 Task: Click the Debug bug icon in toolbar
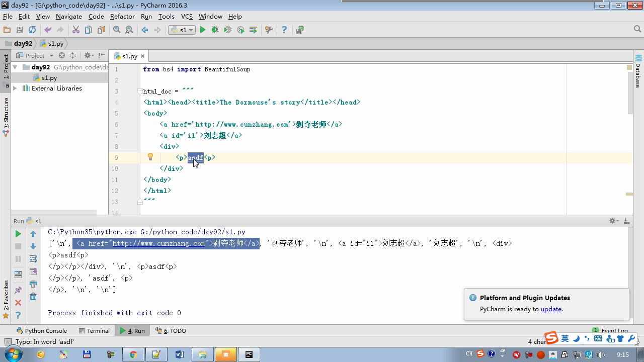tap(215, 30)
